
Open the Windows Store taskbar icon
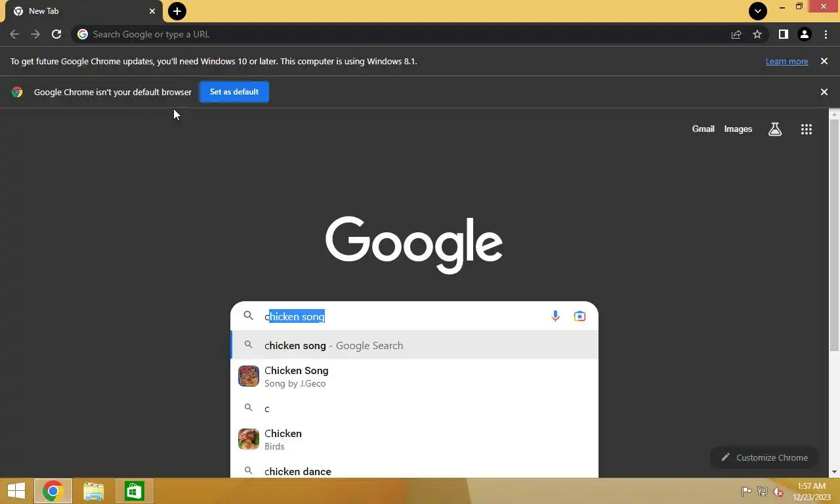135,491
